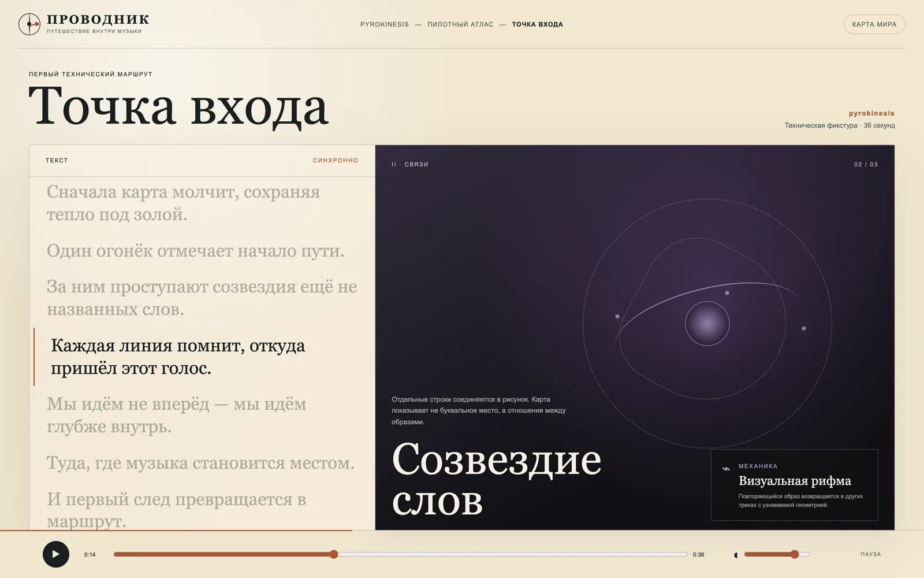Open the Визуальная рифма mechanic card

794,485
